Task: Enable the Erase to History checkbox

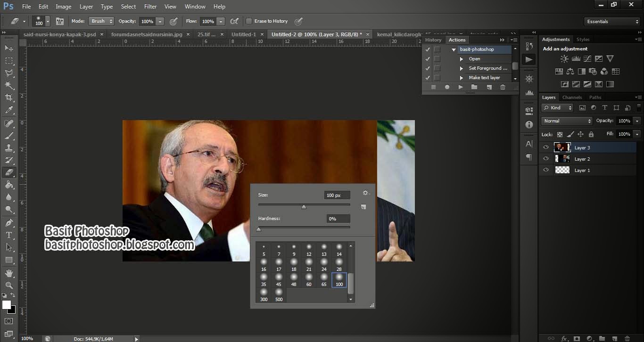Action: [x=249, y=21]
